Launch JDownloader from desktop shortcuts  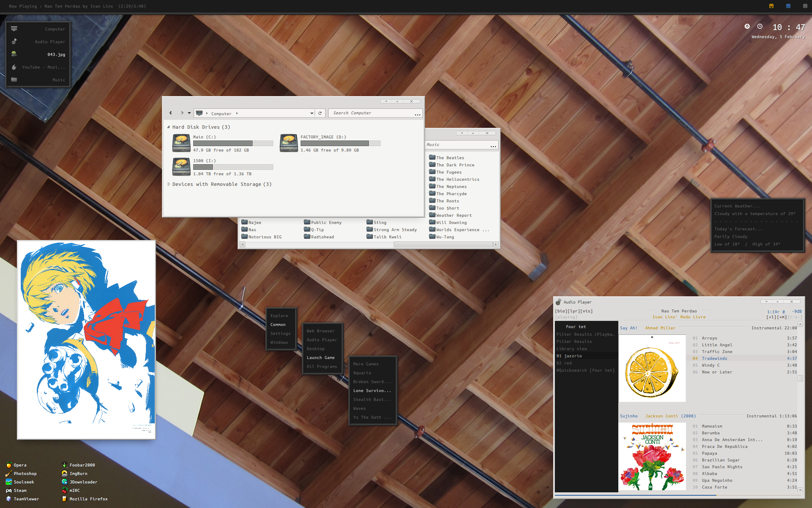(80, 482)
